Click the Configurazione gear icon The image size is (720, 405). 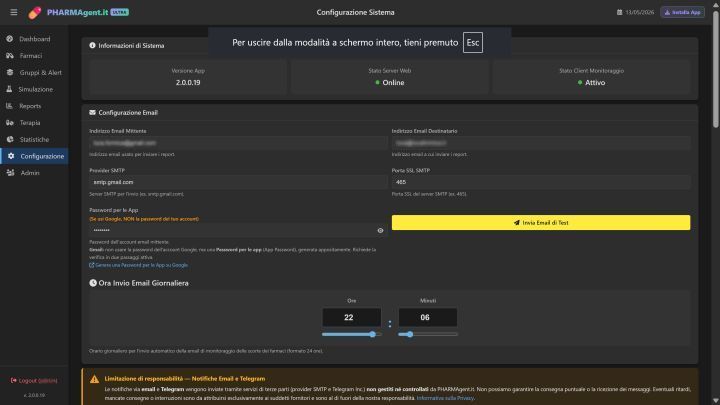point(11,156)
